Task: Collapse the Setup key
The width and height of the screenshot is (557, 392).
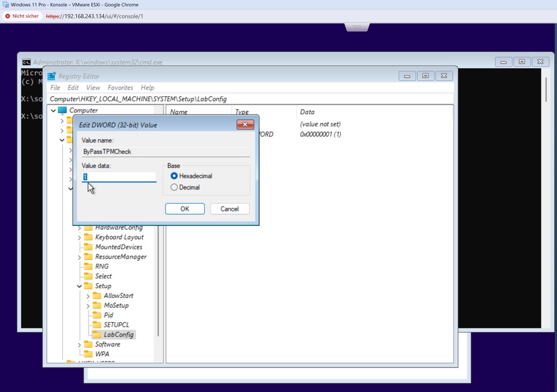Action: (79, 286)
